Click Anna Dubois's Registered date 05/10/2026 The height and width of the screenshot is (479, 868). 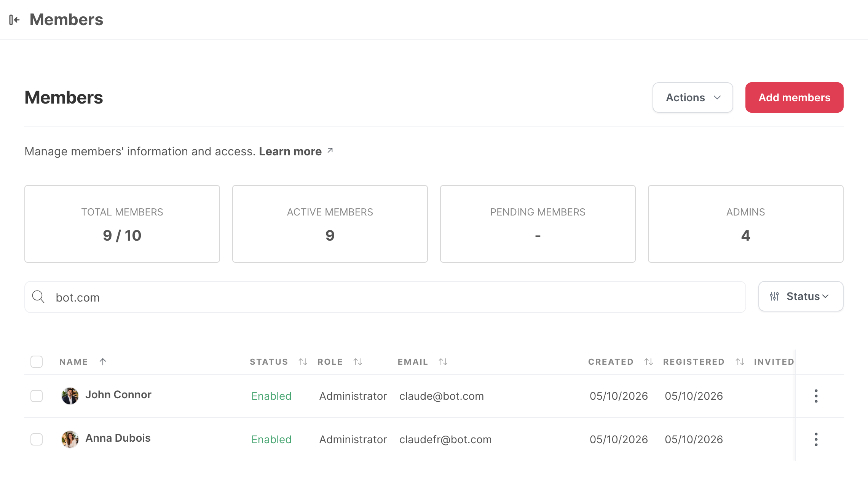tap(694, 439)
